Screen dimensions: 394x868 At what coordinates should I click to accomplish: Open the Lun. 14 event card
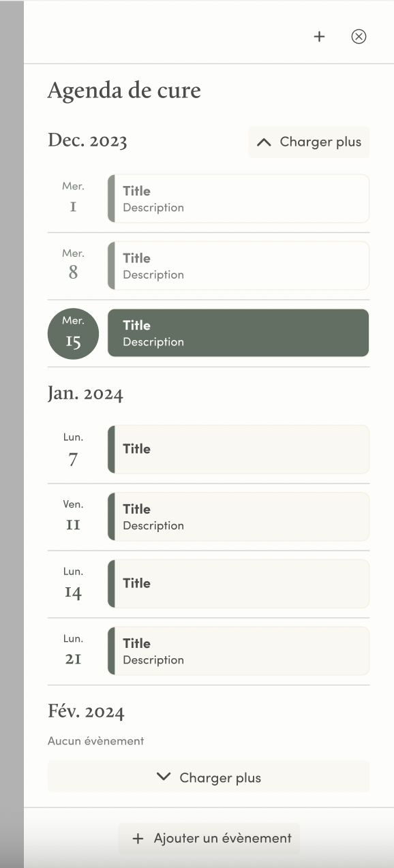239,584
